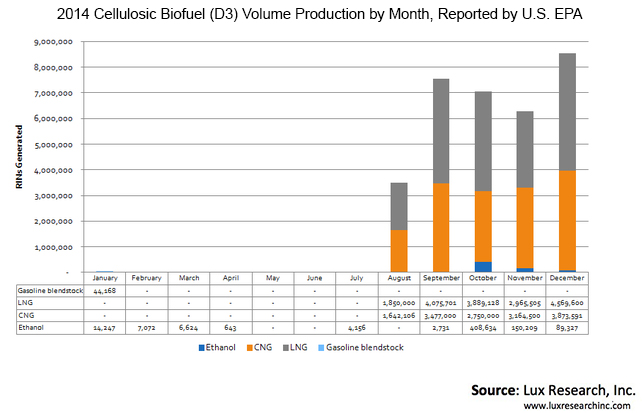Select the 643 Ethanol April cell

(231, 328)
